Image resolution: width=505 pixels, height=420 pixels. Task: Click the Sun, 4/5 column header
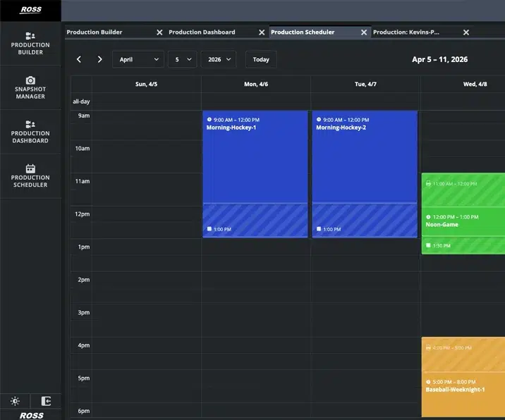coord(146,85)
